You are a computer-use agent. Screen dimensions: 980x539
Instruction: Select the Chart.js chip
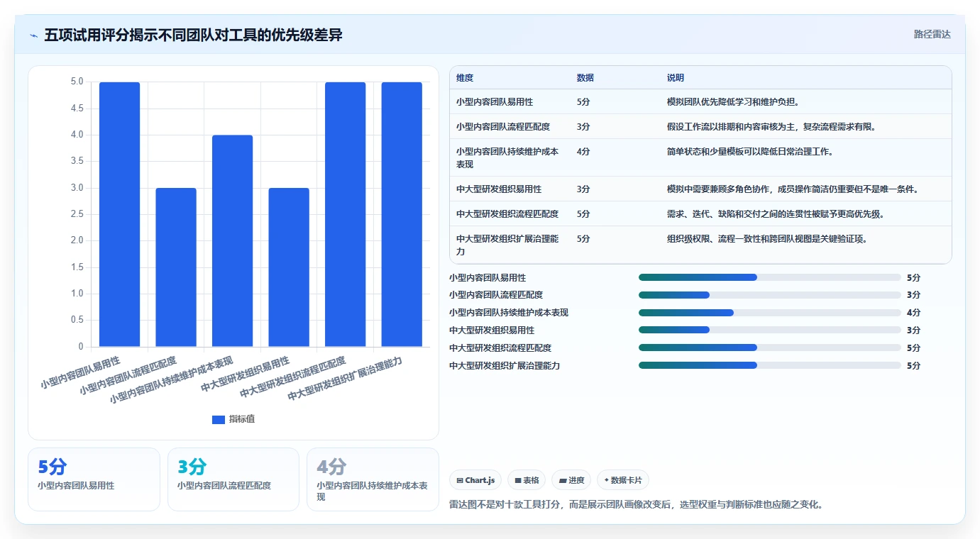(475, 480)
